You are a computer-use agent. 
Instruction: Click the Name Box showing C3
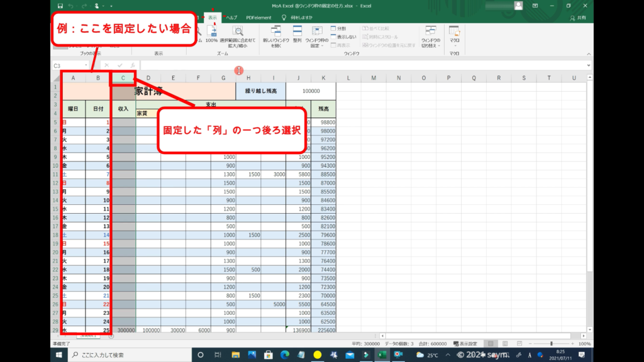click(69, 65)
